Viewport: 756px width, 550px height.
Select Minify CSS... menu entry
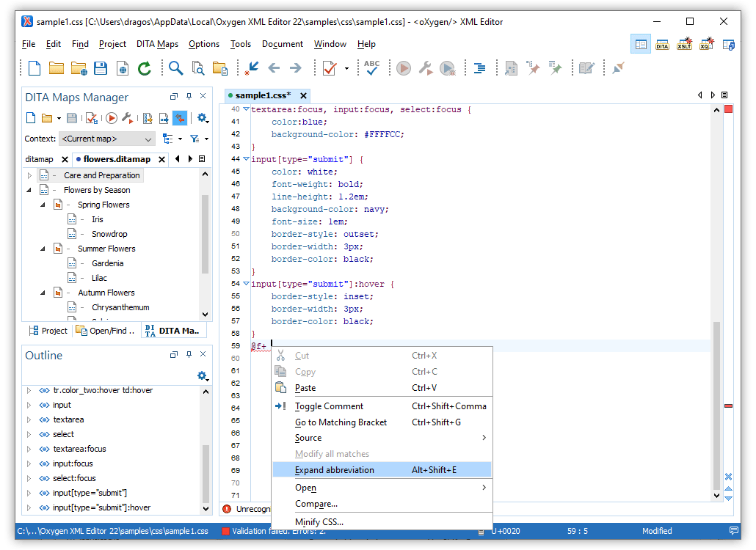pos(382,521)
